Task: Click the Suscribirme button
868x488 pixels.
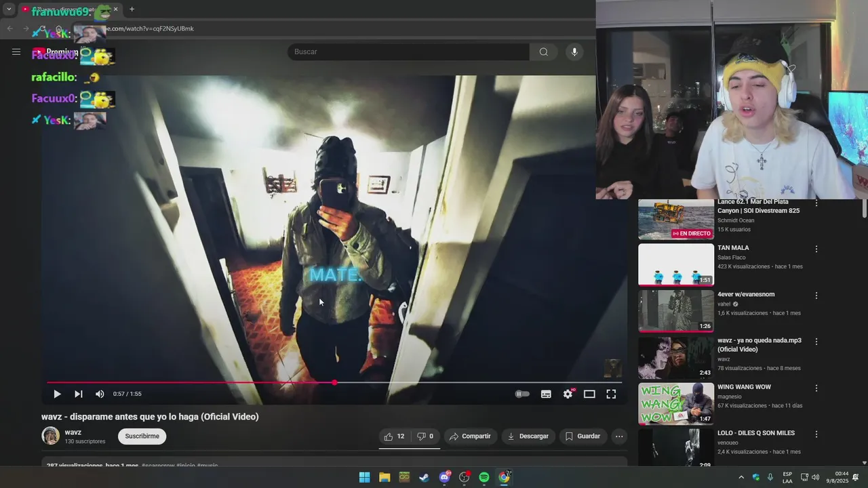Action: (x=142, y=436)
